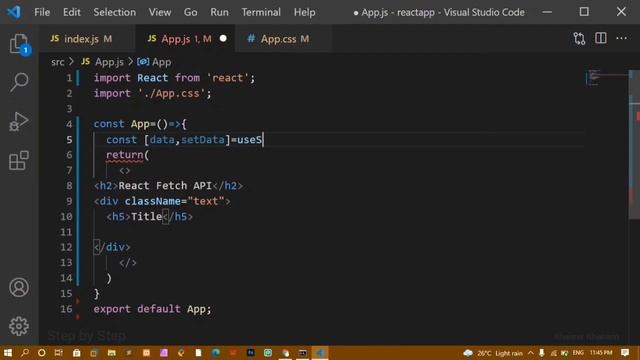Viewport: 640px width, 360px height.
Task: Click setData on line 5
Action: point(203,140)
